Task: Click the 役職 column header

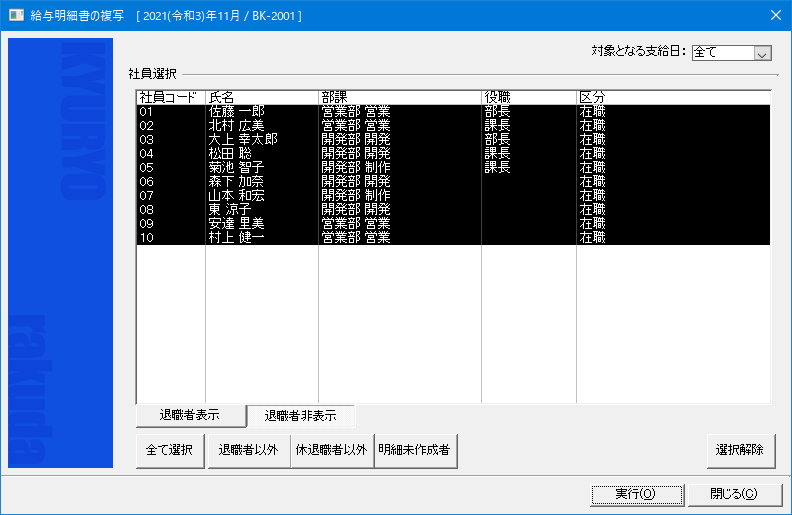Action: point(528,97)
